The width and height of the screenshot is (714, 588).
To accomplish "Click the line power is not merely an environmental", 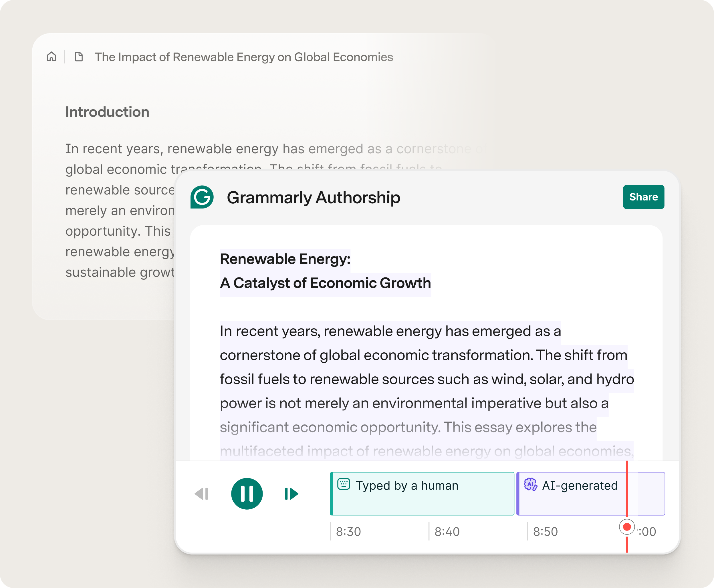I will pyautogui.click(x=414, y=403).
